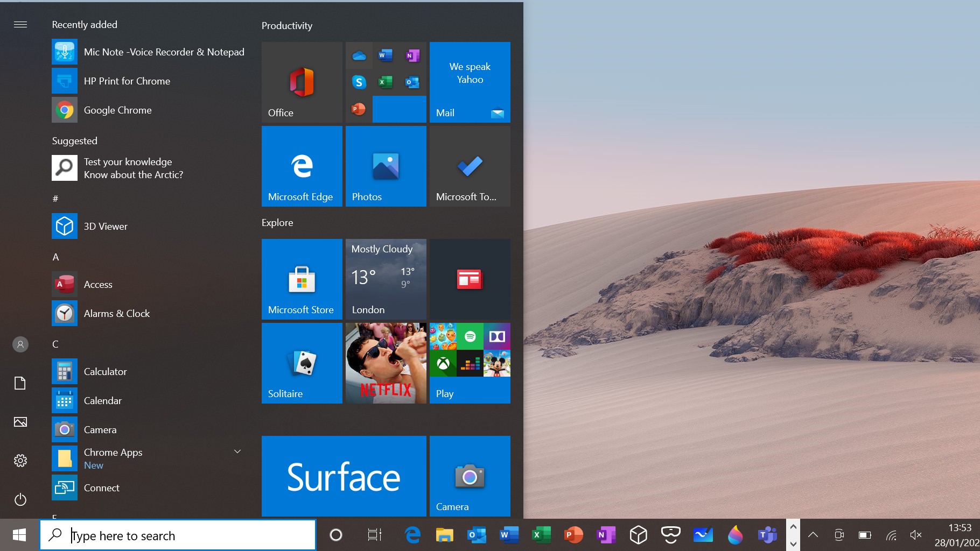Launch HP Print for Chrome
Viewport: 980px width, 551px height.
tap(149, 81)
